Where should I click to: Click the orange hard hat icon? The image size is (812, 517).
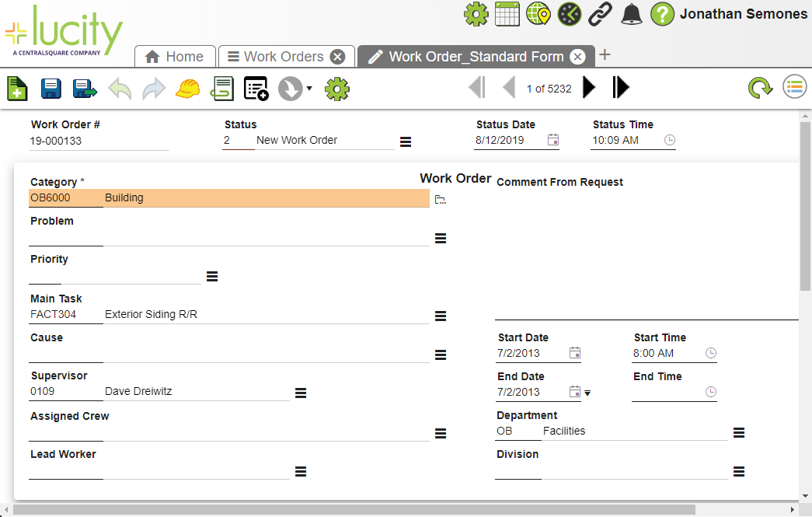coord(187,89)
